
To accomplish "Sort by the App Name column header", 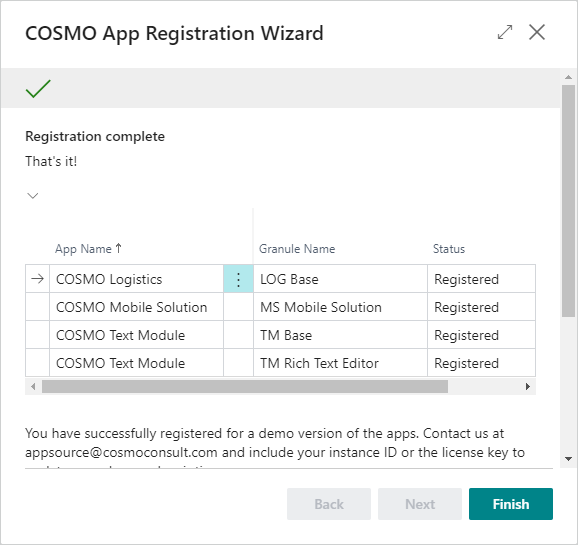I will pyautogui.click(x=88, y=249).
